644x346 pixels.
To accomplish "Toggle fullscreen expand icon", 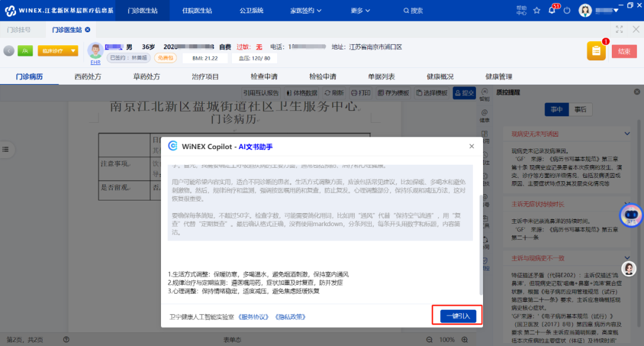I will pyautogui.click(x=620, y=30).
